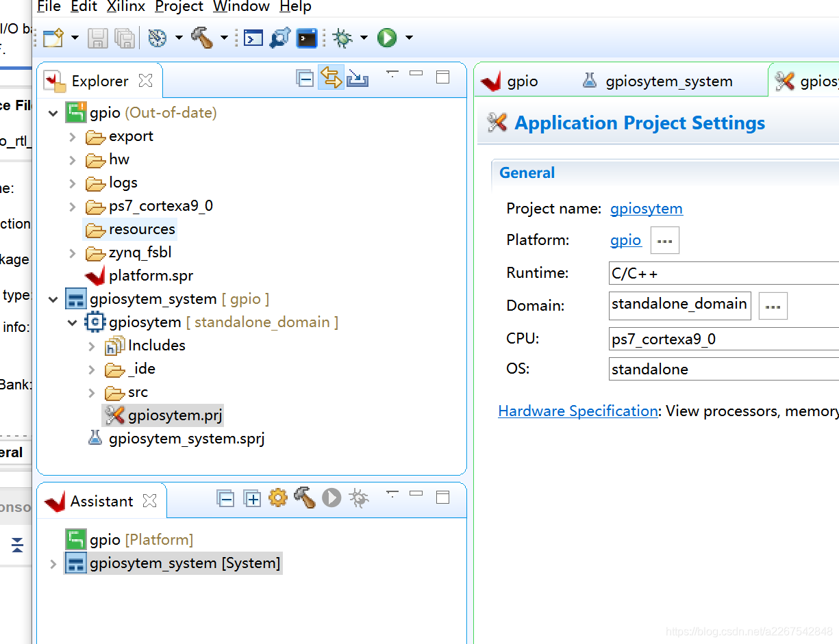Open Explorer view menu triangle
The height and width of the screenshot is (644, 839).
tap(392, 73)
